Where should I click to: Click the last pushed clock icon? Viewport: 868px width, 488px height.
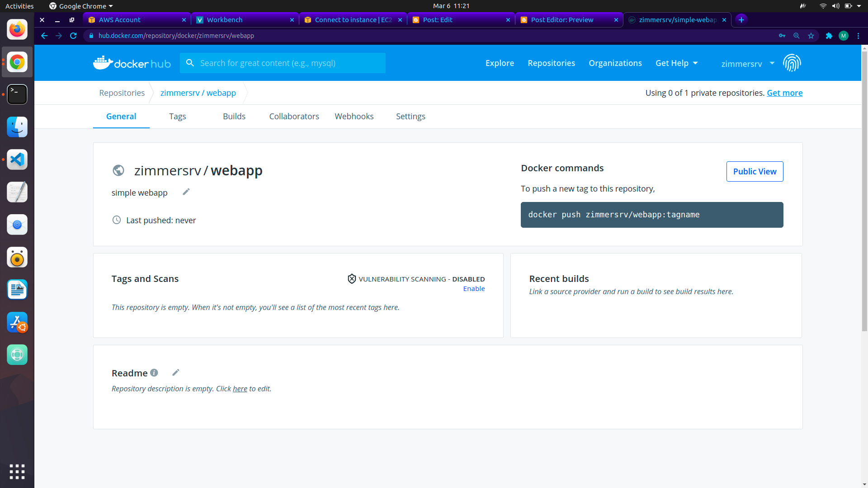pos(117,220)
